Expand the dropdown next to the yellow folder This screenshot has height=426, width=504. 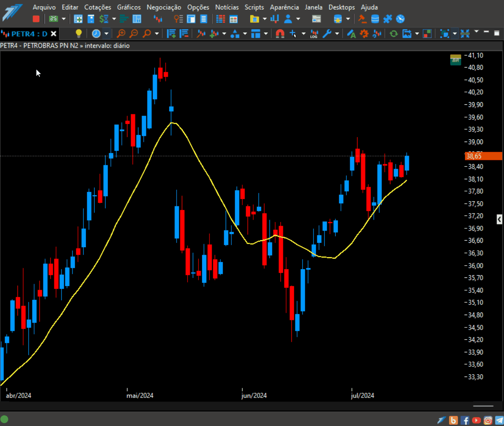tap(265, 19)
